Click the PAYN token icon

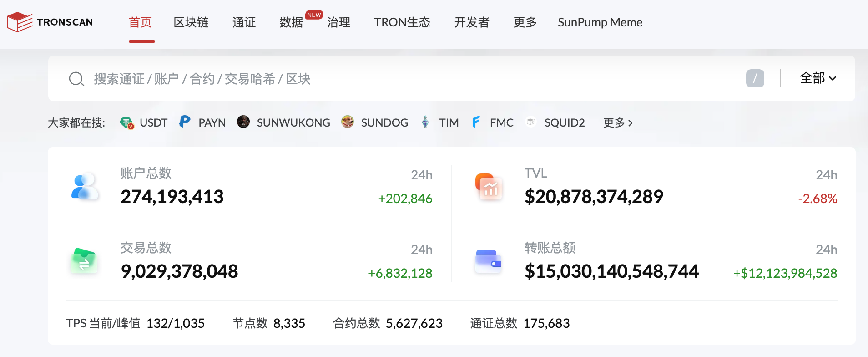pos(185,122)
